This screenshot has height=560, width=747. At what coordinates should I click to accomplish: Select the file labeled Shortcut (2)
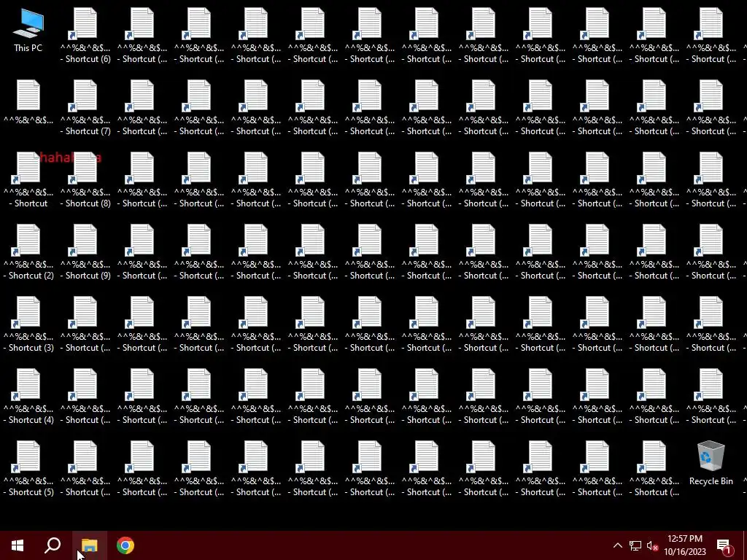tap(28, 252)
